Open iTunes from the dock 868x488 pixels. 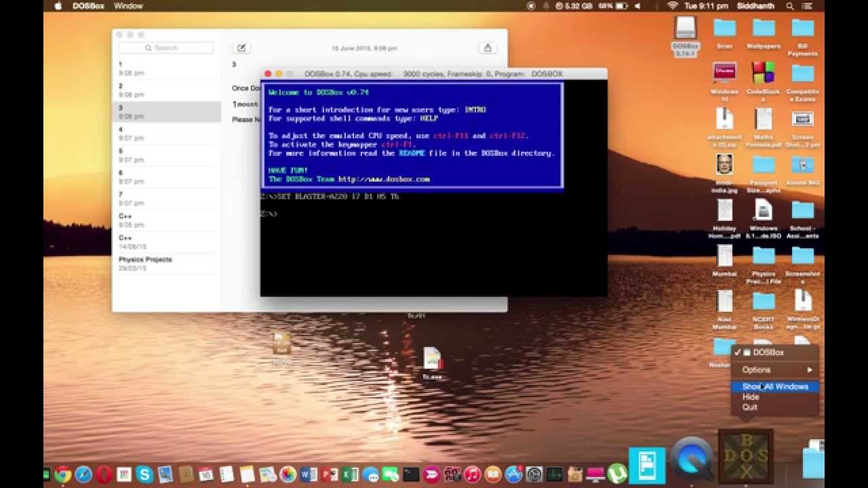click(473, 474)
